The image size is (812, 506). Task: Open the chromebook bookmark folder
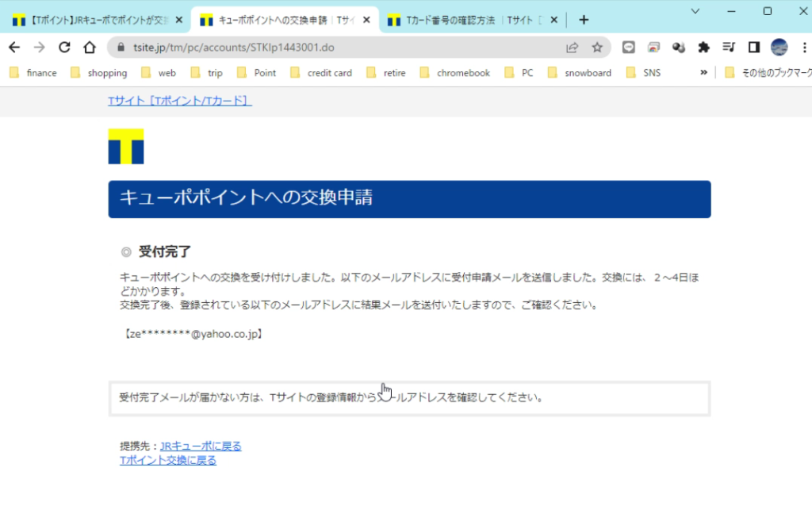click(x=454, y=73)
